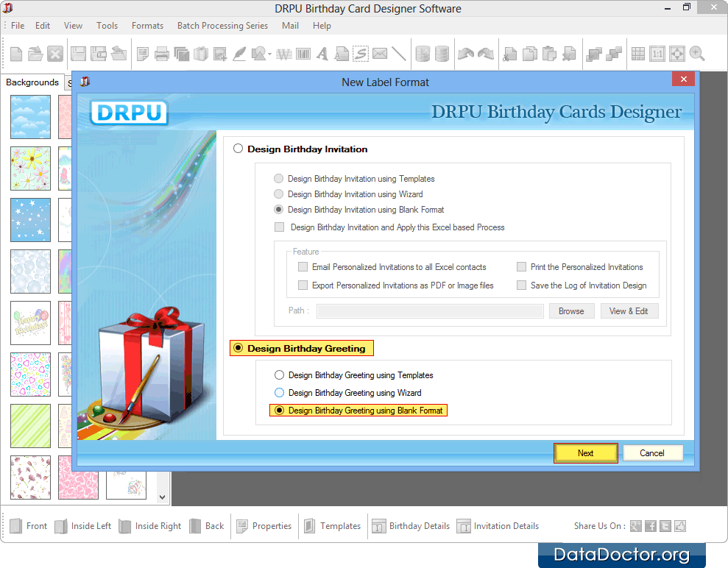The image size is (728, 568).
Task: Click the Fit to window icon
Action: [x=677, y=54]
